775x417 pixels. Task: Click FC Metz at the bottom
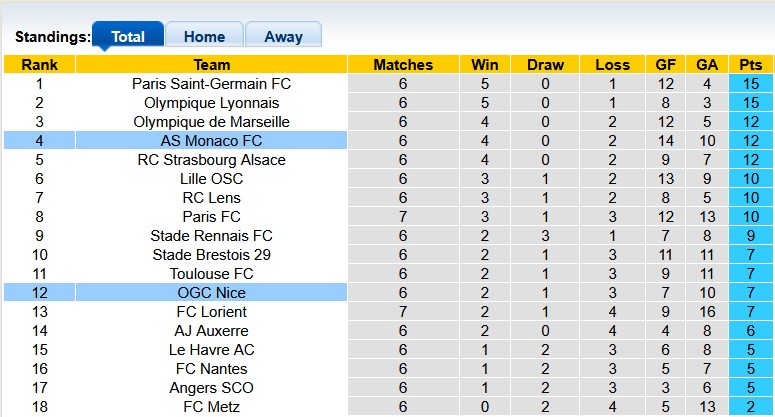[211, 407]
